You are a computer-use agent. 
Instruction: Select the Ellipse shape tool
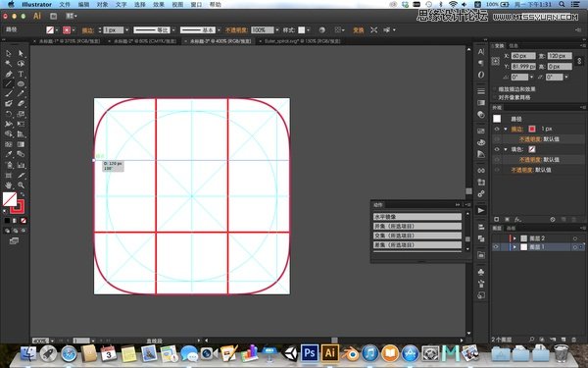[21, 83]
